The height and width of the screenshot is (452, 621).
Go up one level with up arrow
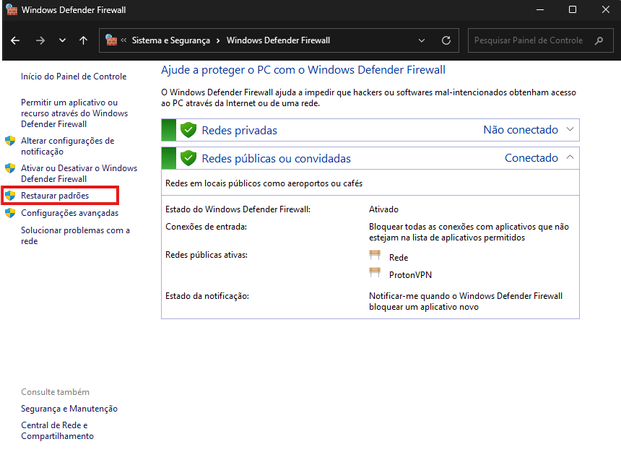click(83, 40)
